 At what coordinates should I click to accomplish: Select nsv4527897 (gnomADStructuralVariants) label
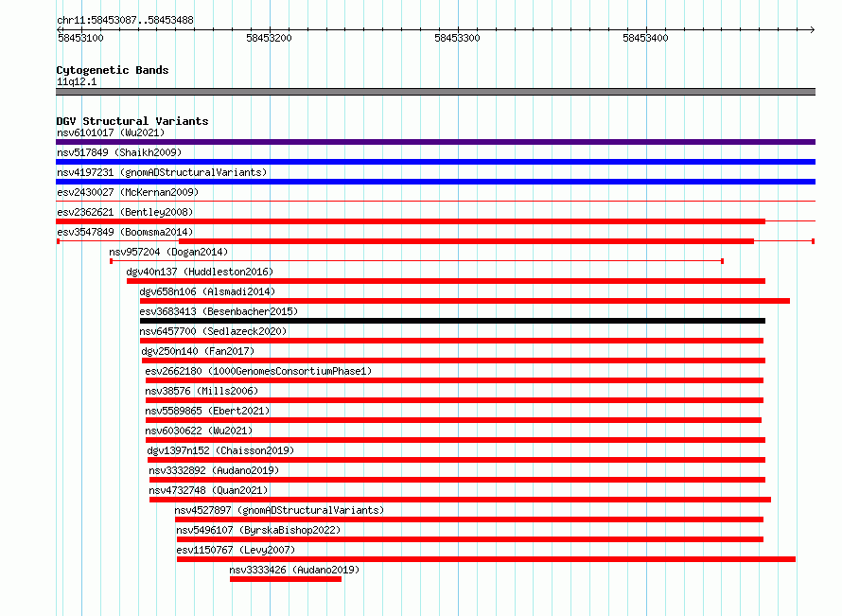(x=279, y=510)
